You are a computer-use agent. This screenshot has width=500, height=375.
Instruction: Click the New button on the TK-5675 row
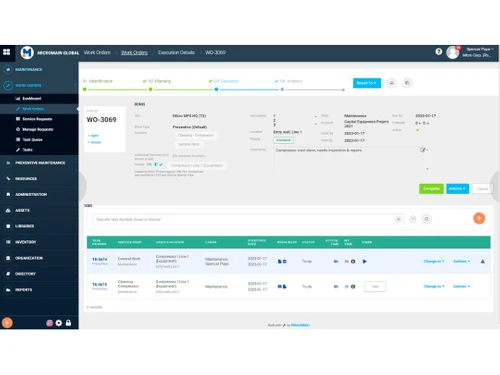[375, 286]
